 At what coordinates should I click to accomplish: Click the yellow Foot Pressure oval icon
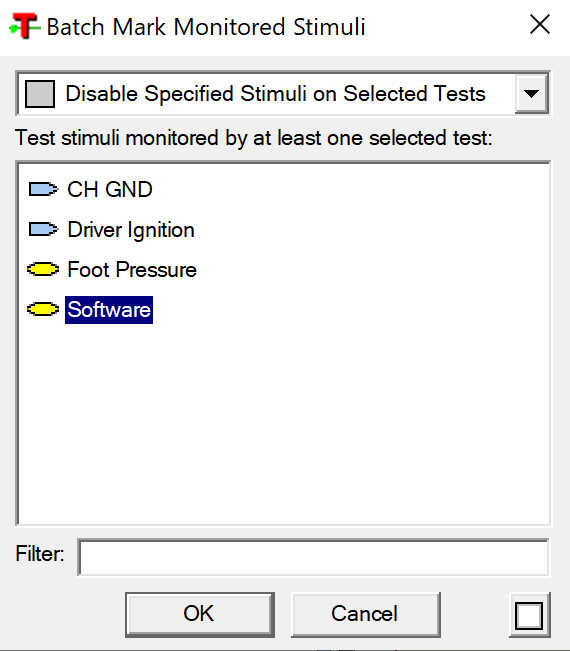pos(43,269)
